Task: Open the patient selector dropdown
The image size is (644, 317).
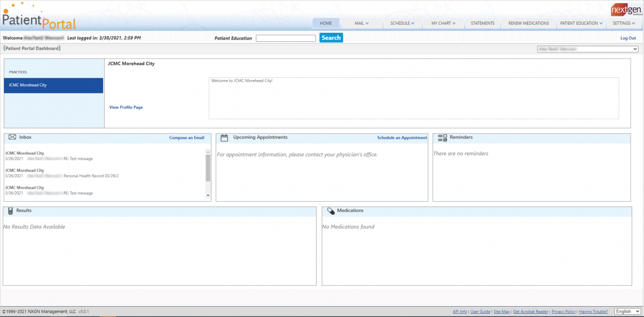Action: (x=588, y=49)
